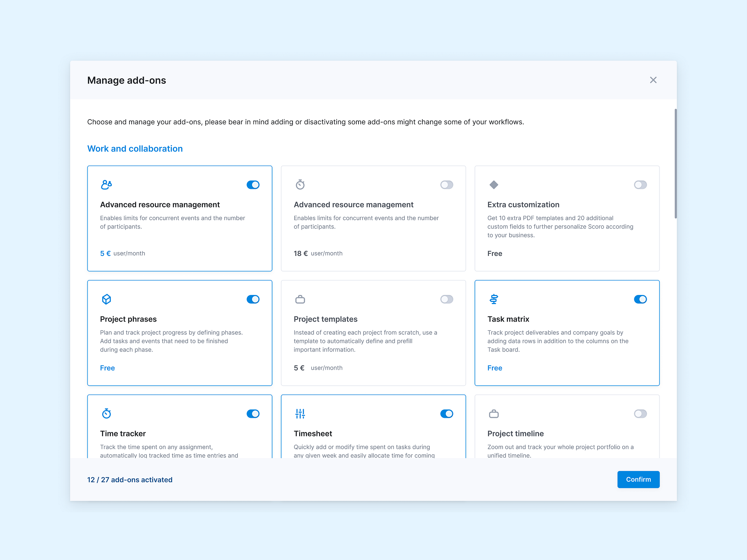Click the 'Manage add-ons' dialog title

(x=127, y=80)
